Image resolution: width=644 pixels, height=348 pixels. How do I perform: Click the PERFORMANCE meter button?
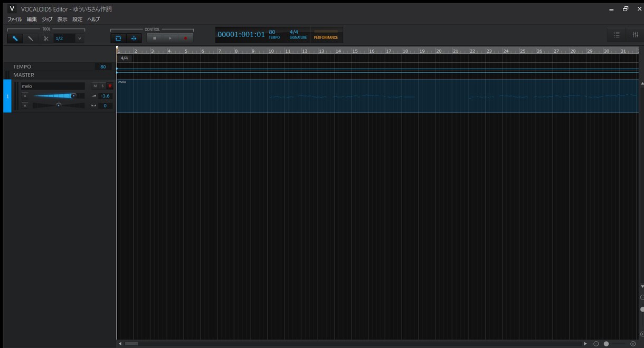click(326, 35)
